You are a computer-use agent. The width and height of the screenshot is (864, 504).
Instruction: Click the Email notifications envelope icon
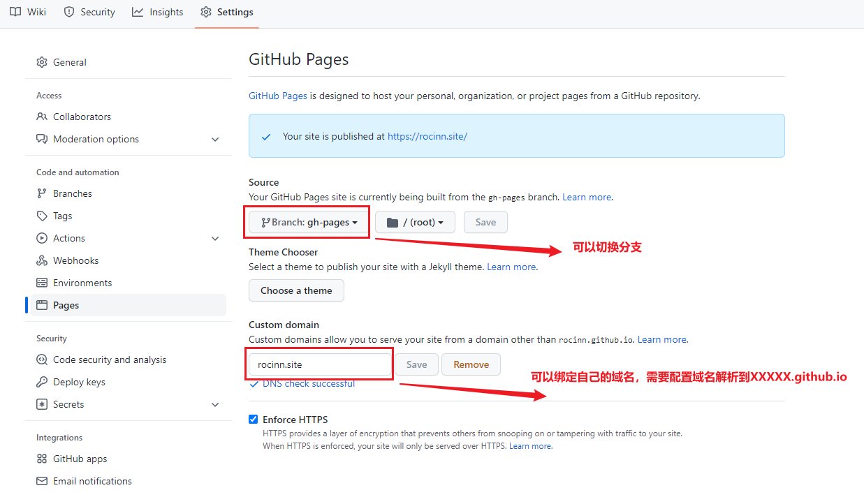point(42,481)
